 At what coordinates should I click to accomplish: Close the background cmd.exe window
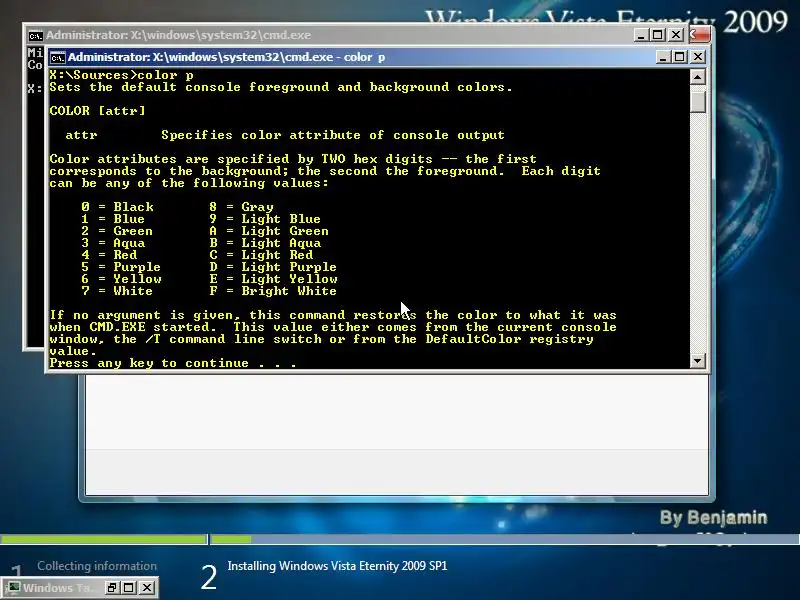click(x=676, y=35)
